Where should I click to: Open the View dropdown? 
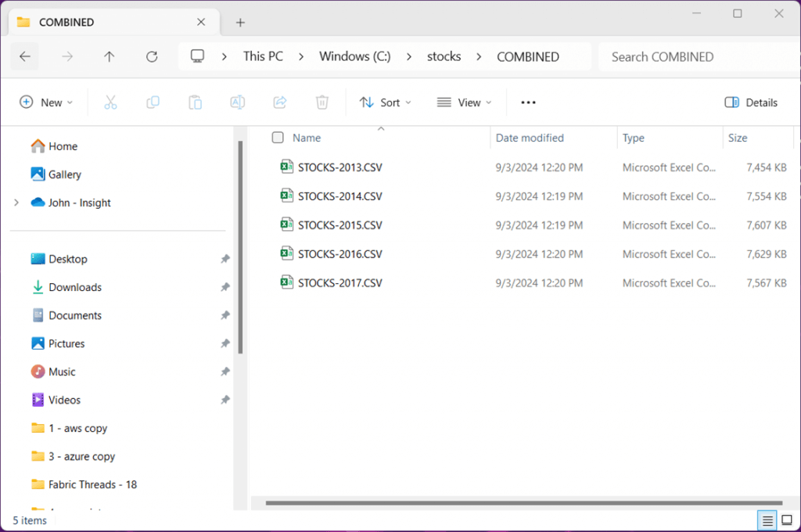464,102
